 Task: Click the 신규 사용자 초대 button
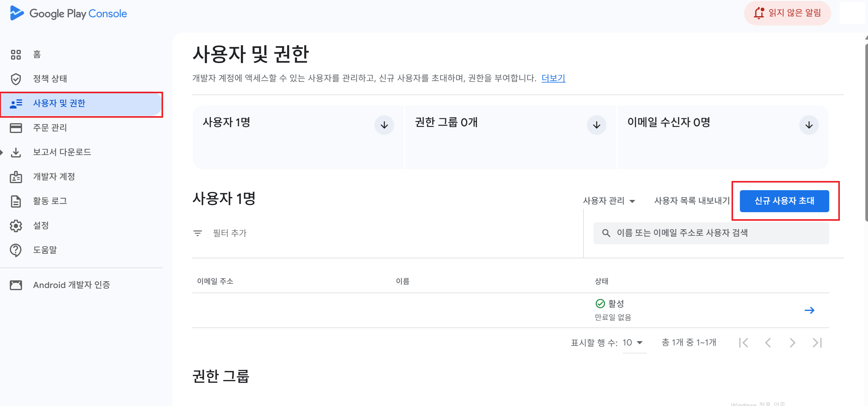point(784,201)
